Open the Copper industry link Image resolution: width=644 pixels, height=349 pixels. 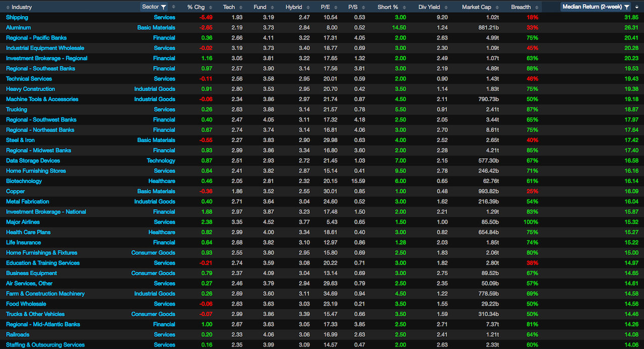click(x=15, y=191)
